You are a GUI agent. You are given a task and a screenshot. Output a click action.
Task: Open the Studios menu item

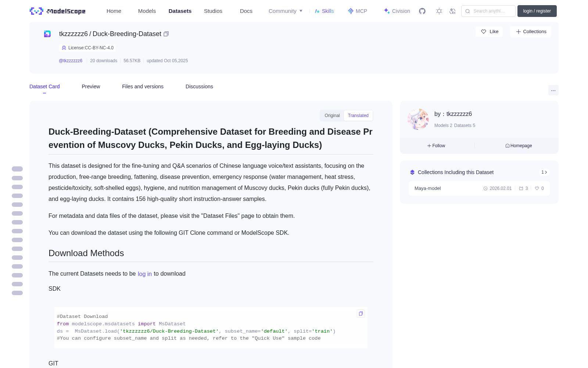213,11
